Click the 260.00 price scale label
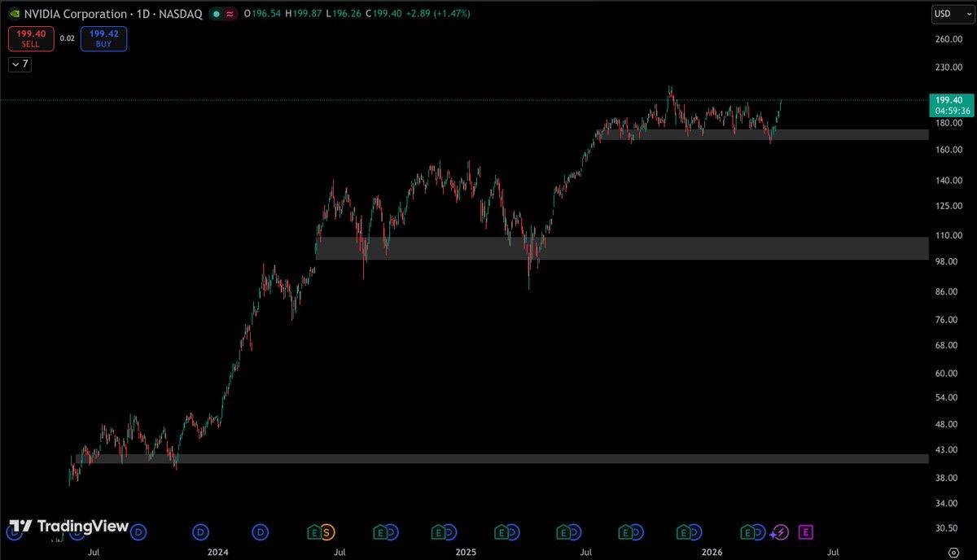The height and width of the screenshot is (560, 977). point(949,39)
